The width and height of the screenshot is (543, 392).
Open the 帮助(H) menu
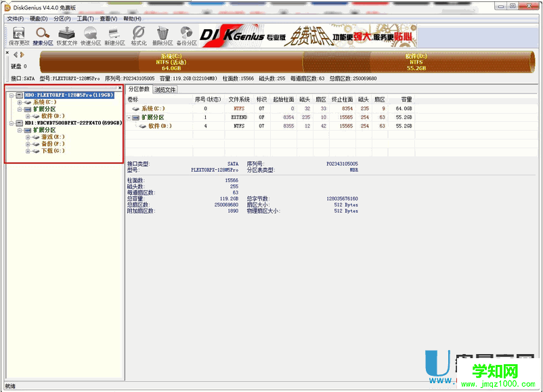coord(132,18)
